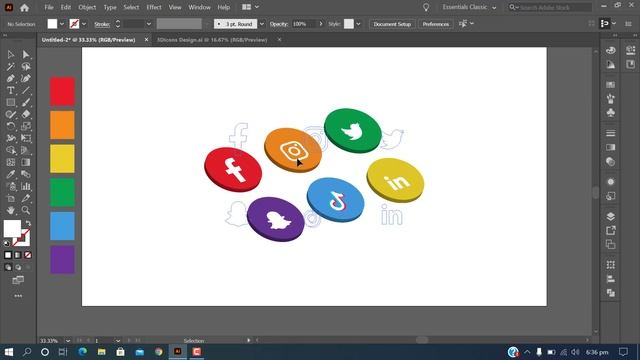Viewport: 640px width, 360px height.
Task: Expand the opacity arrow
Action: (x=321, y=24)
